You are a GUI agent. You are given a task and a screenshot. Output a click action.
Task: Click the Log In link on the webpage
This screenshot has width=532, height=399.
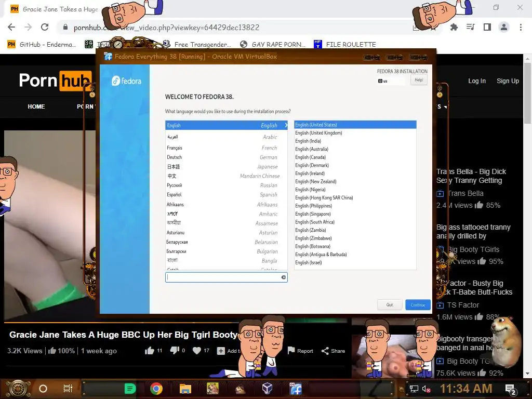tap(477, 81)
